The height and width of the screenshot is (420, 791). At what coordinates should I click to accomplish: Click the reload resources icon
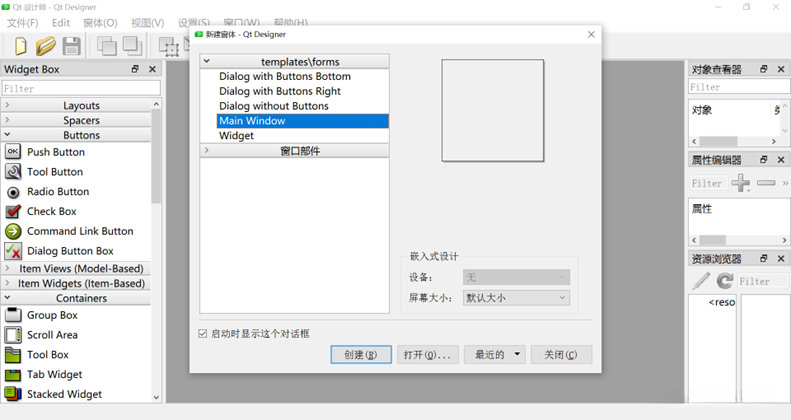coord(725,281)
